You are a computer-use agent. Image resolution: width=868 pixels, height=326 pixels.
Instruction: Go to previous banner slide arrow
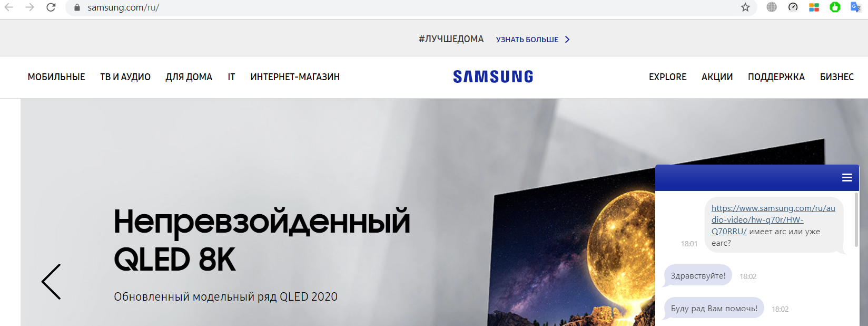click(x=51, y=282)
